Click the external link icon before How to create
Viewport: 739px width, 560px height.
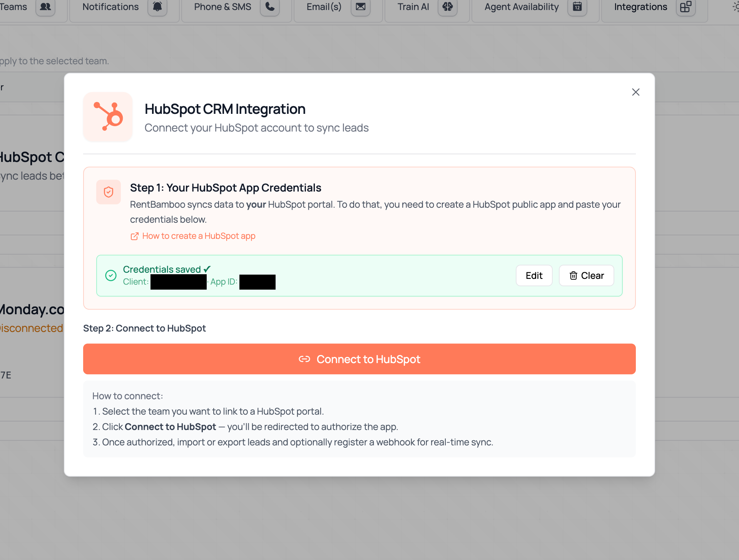coord(134,236)
